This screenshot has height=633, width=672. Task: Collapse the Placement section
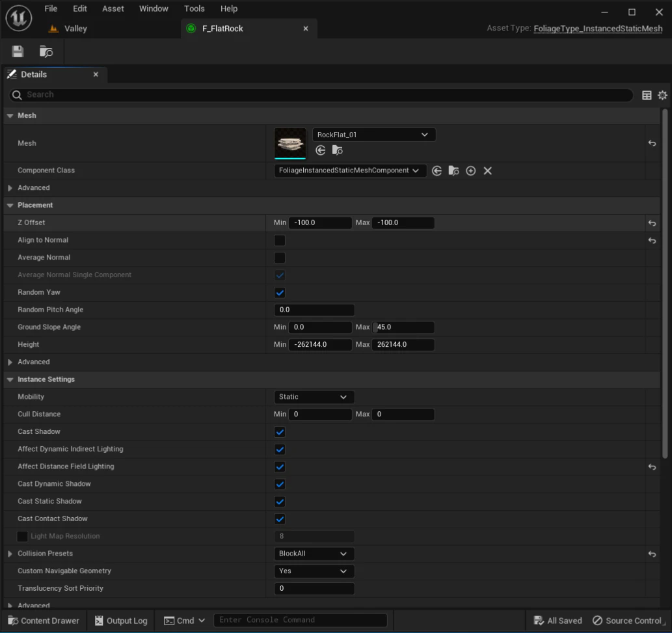click(x=10, y=206)
